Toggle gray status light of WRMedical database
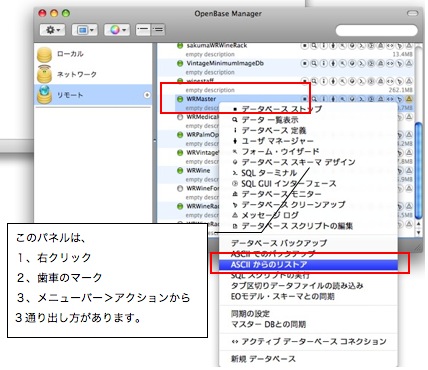Image resolution: width=428 pixels, height=370 pixels. click(x=180, y=117)
